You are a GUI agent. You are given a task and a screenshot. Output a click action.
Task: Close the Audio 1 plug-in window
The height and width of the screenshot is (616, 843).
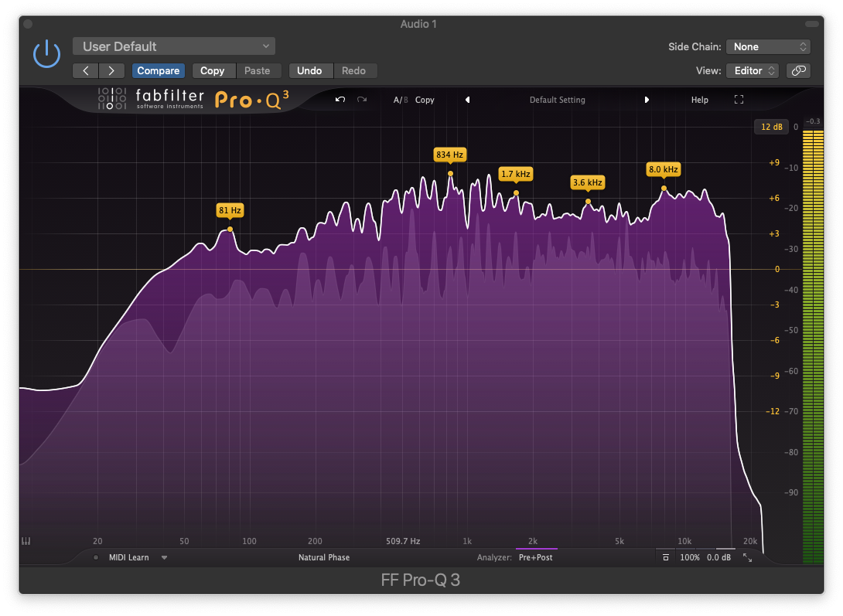pos(28,24)
